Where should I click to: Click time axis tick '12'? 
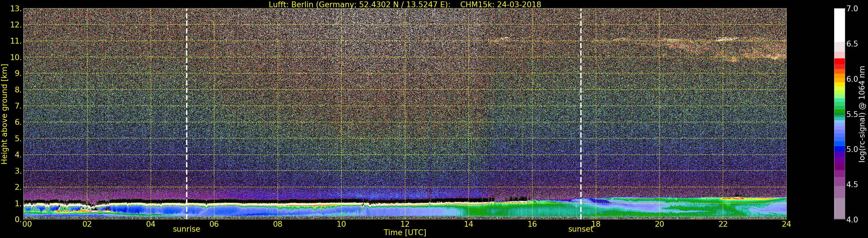click(x=405, y=224)
